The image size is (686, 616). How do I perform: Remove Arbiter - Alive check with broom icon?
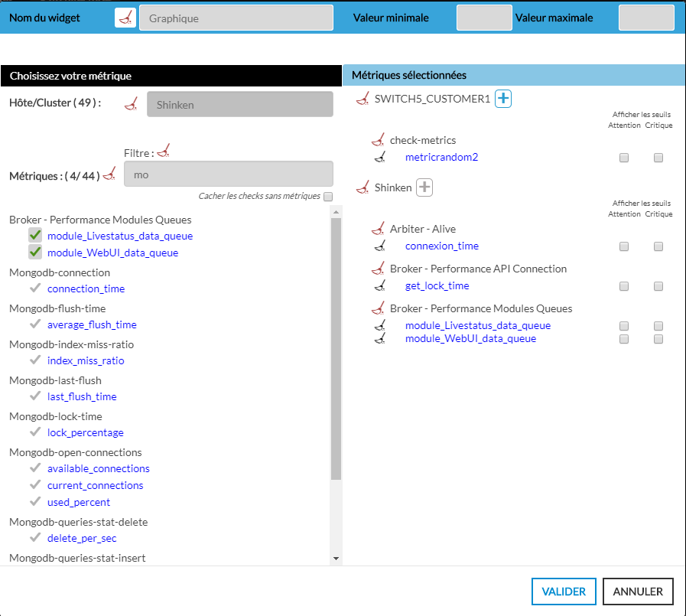378,229
